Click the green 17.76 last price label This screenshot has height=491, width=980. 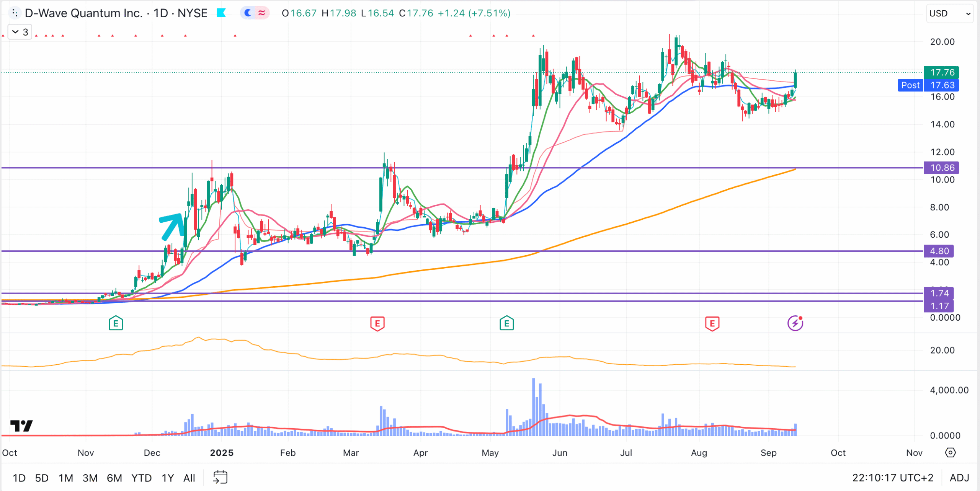pyautogui.click(x=942, y=72)
